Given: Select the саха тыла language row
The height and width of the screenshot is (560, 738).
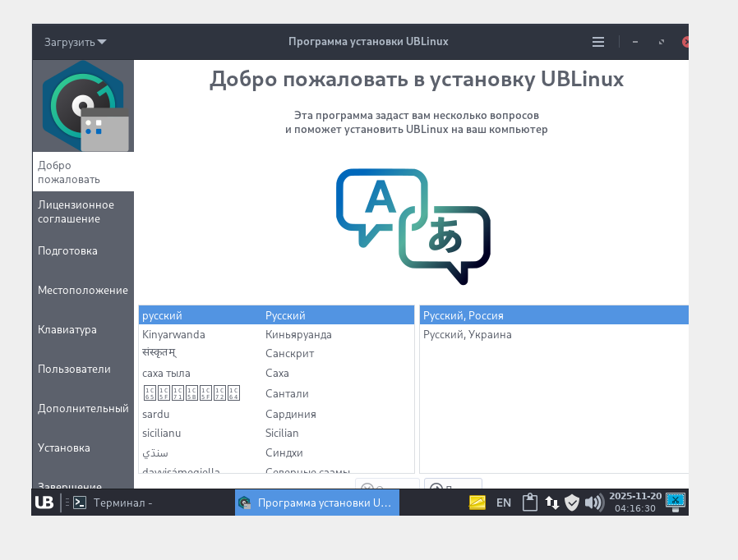Looking at the screenshot, I should pyautogui.click(x=276, y=373).
